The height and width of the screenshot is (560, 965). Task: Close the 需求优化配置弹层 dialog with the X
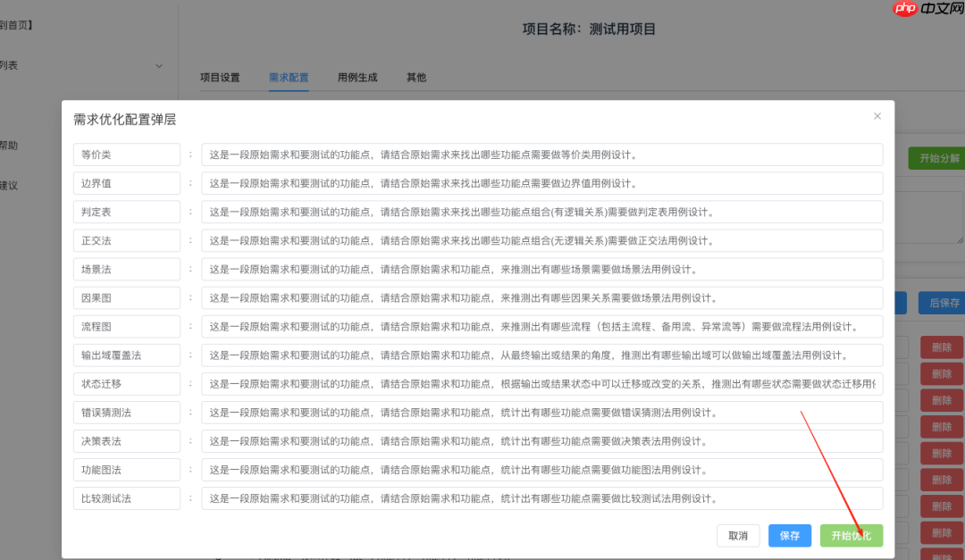coord(877,116)
